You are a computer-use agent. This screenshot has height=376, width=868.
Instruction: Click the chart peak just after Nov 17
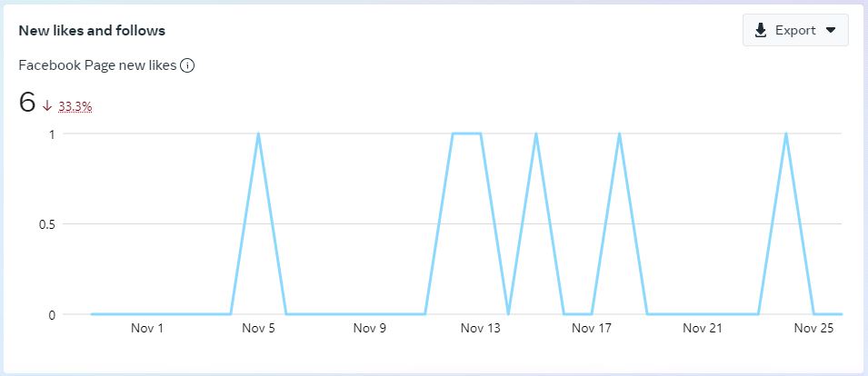[619, 134]
